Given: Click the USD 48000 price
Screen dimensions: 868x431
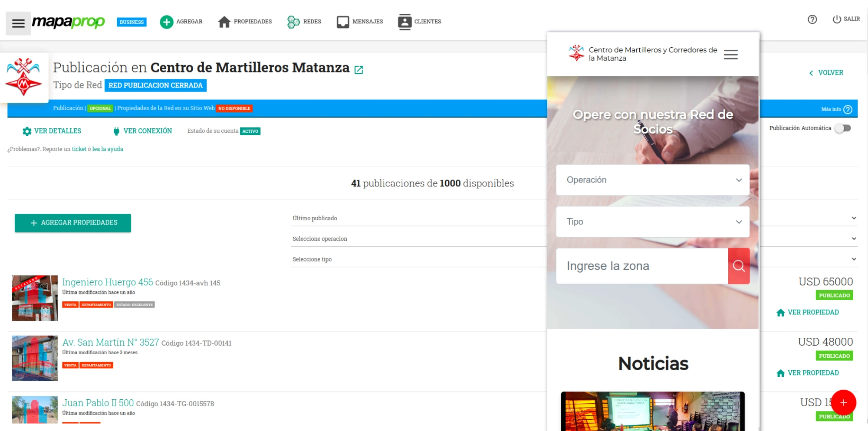Looking at the screenshot, I should [825, 342].
